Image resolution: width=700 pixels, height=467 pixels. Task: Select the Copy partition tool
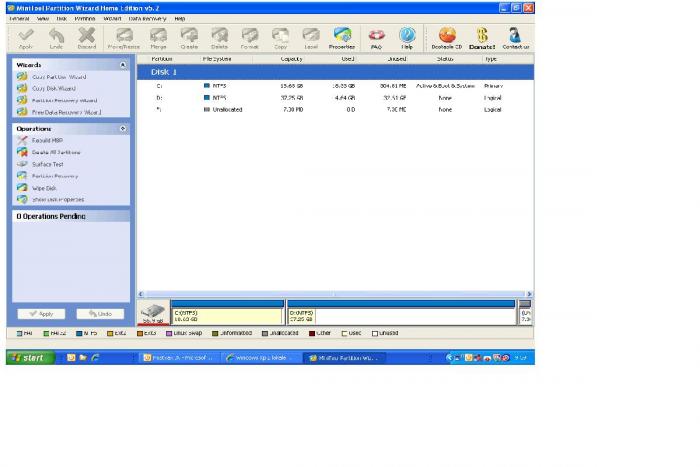280,38
